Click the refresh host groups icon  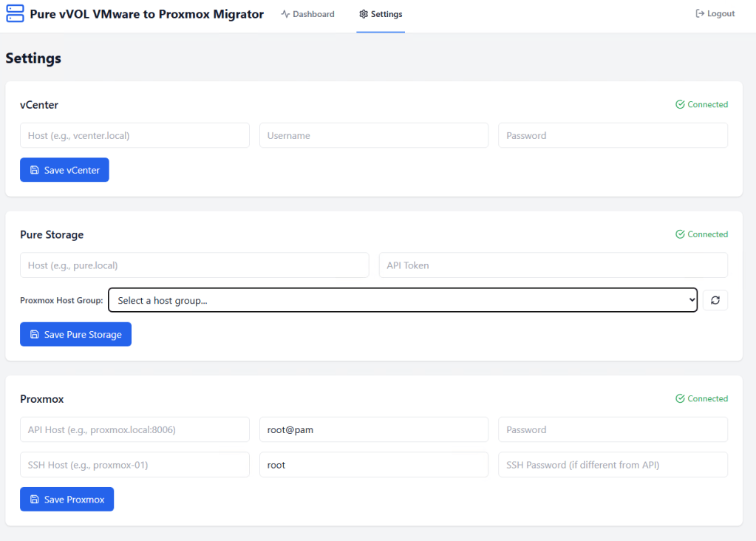[x=715, y=300]
